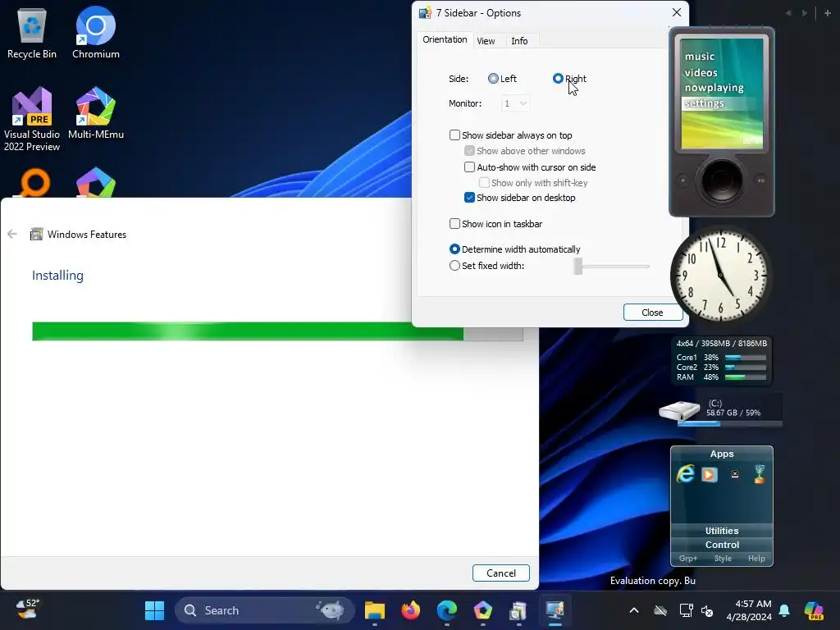The height and width of the screenshot is (630, 840).
Task: Cancel the Windows Features installation
Action: coord(501,573)
